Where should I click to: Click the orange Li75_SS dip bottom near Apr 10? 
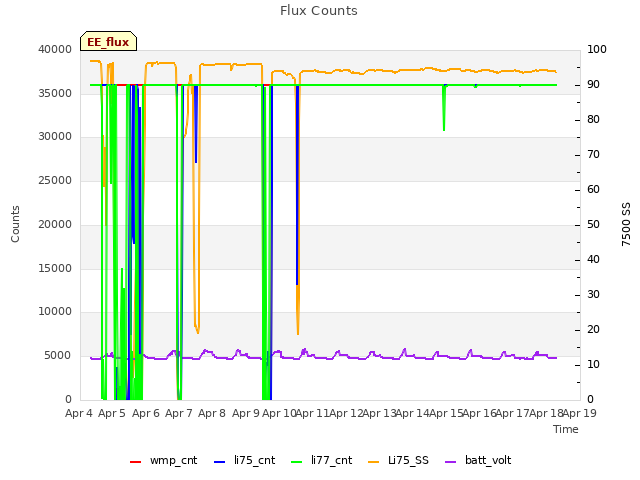tap(298, 333)
